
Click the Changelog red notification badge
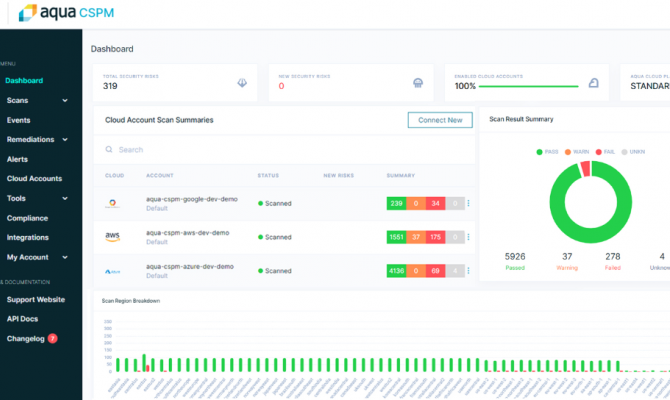pyautogui.click(x=53, y=338)
